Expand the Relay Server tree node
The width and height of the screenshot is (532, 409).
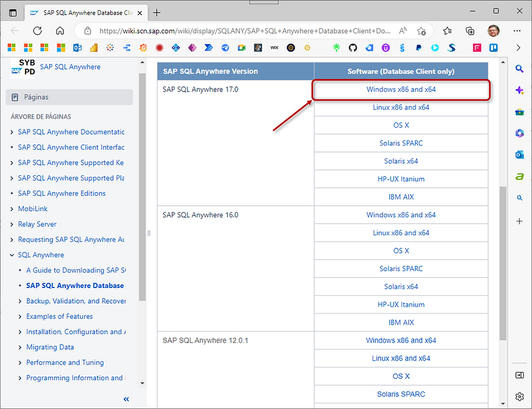click(12, 225)
